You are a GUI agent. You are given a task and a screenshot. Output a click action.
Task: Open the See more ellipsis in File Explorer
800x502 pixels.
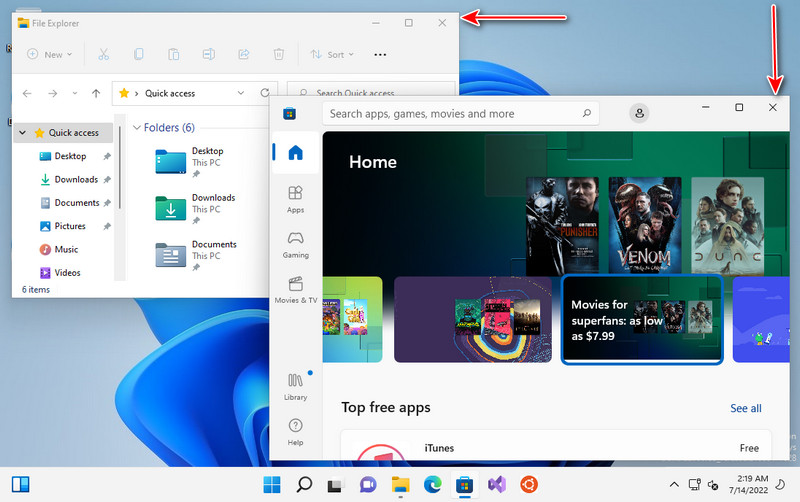pyautogui.click(x=380, y=55)
